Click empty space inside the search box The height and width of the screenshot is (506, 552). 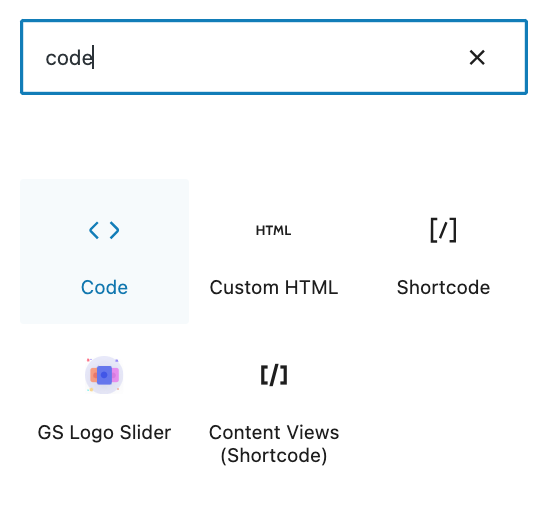pyautogui.click(x=275, y=57)
